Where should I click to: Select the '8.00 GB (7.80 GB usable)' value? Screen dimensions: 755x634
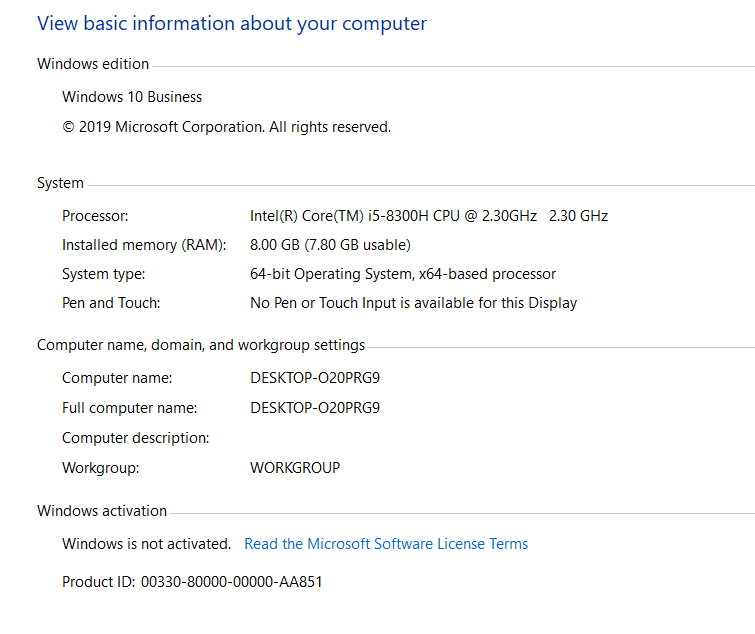(x=330, y=245)
